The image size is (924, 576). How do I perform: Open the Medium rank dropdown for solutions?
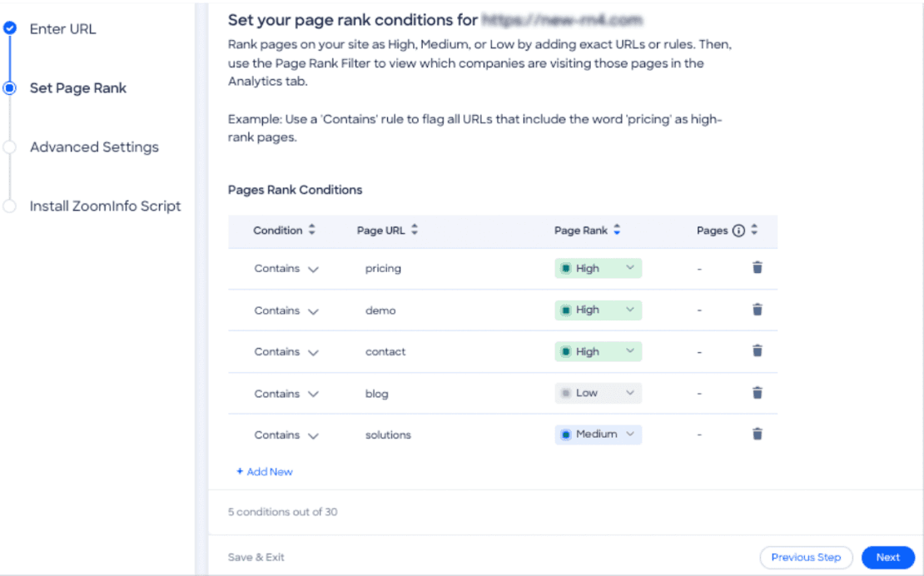pyautogui.click(x=598, y=434)
